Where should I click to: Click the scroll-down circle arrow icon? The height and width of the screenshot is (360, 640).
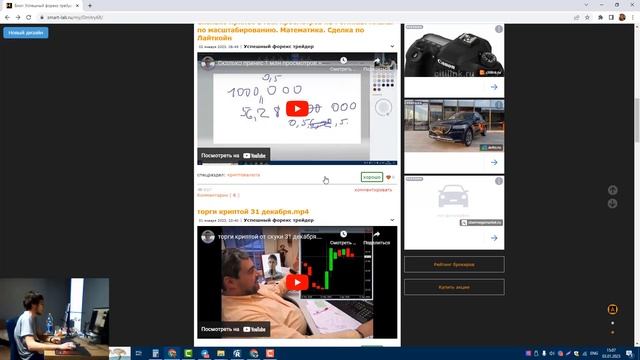point(612,204)
